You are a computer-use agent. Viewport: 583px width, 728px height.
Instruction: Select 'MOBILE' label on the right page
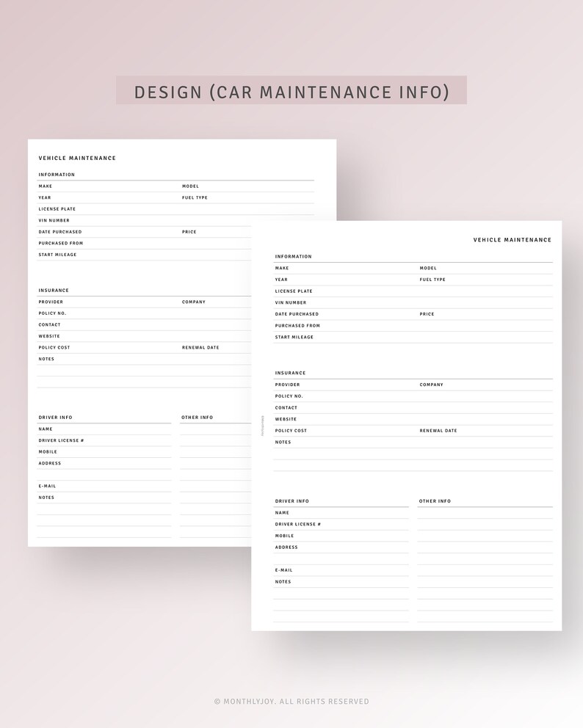click(284, 536)
